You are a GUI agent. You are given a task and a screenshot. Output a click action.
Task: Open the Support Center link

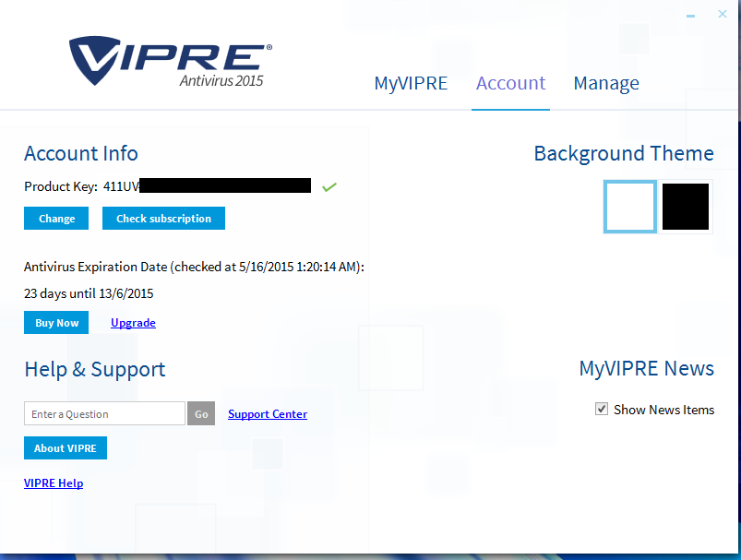268,414
